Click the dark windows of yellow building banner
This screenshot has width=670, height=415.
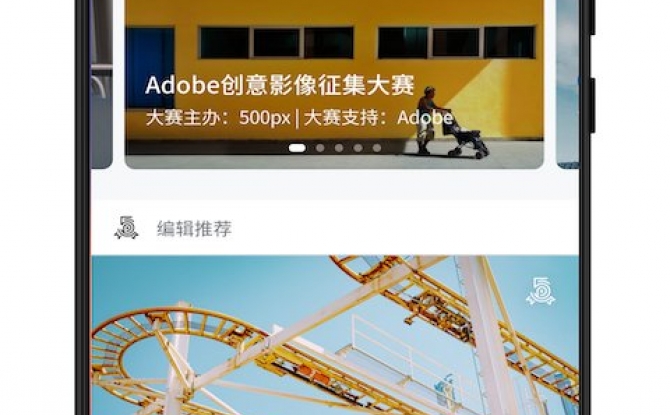pos(367,42)
